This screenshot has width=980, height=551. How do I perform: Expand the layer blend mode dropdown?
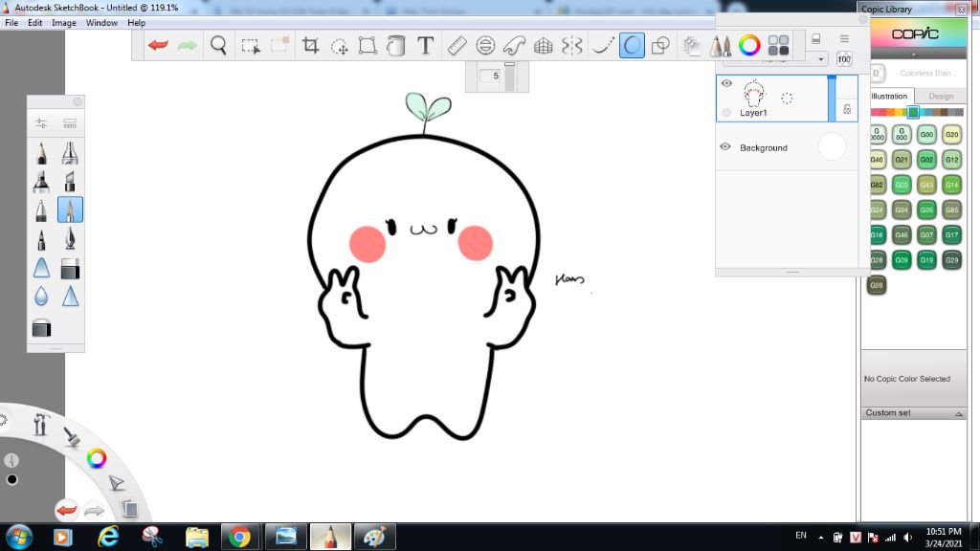click(x=820, y=59)
